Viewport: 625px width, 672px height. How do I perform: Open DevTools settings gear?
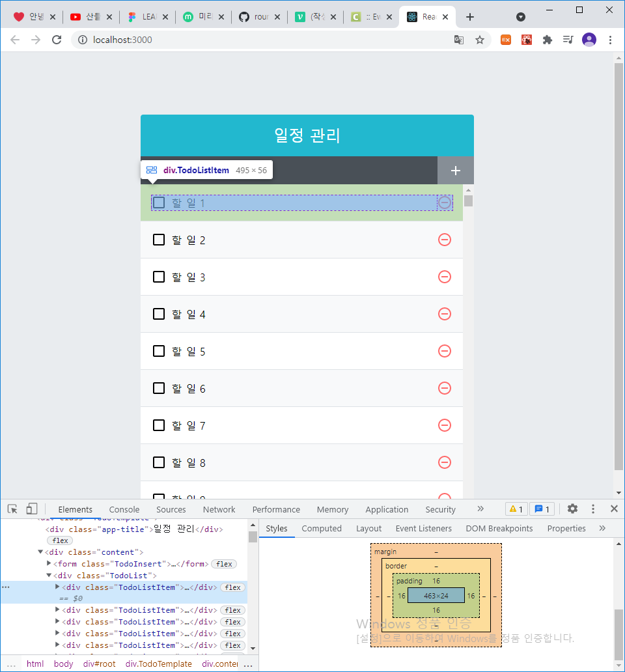click(572, 509)
